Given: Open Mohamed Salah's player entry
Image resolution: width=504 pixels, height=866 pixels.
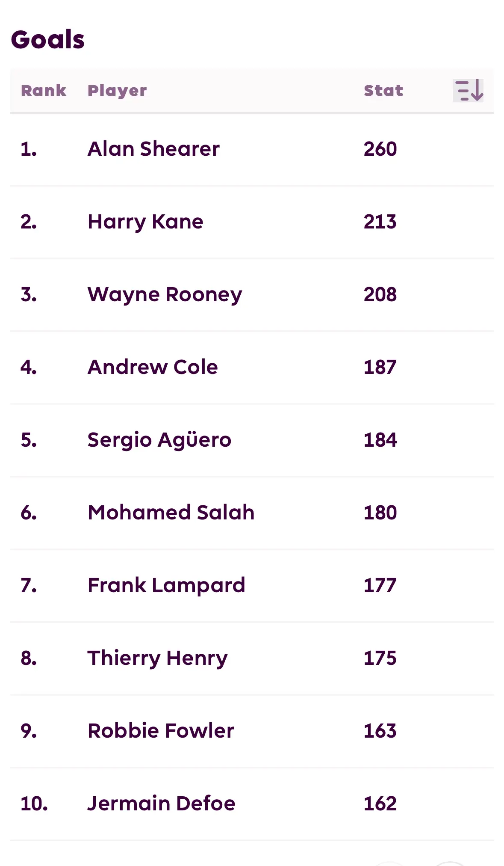Looking at the screenshot, I should [x=171, y=513].
